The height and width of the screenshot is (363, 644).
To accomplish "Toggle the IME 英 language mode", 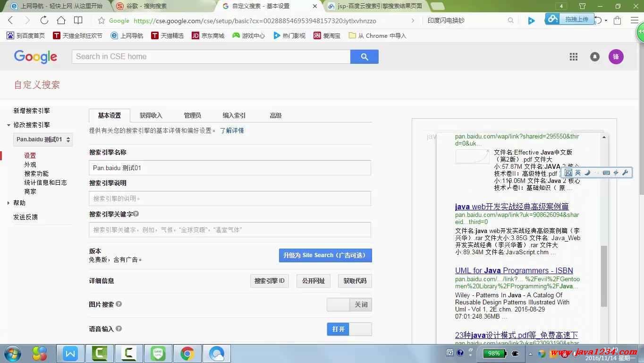I will (x=578, y=173).
